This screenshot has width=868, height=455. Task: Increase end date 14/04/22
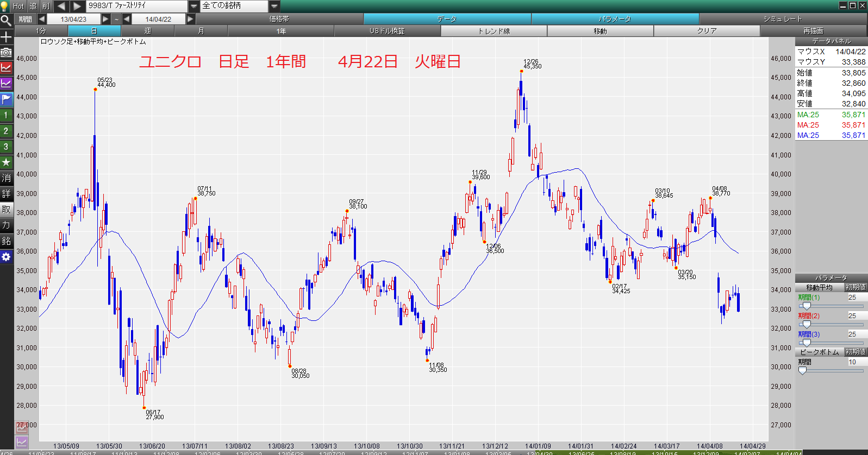[190, 19]
